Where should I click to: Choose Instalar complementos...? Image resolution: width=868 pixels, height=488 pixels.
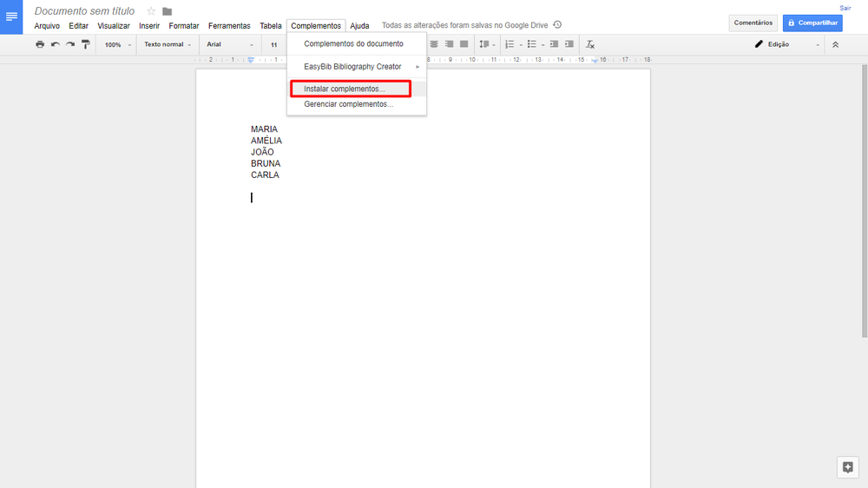tap(357, 89)
